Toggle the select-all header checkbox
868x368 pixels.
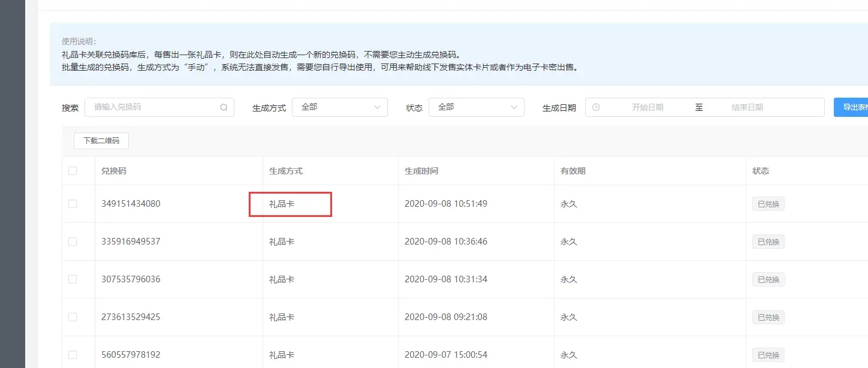click(x=73, y=171)
